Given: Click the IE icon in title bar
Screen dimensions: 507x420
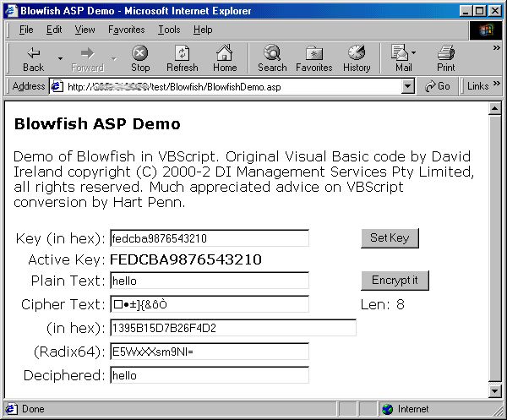Looking at the screenshot, I should click(x=11, y=11).
